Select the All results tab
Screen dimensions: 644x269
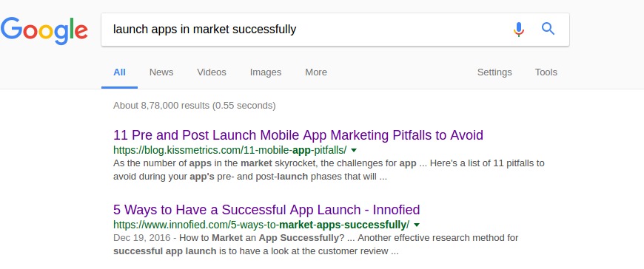coord(119,72)
